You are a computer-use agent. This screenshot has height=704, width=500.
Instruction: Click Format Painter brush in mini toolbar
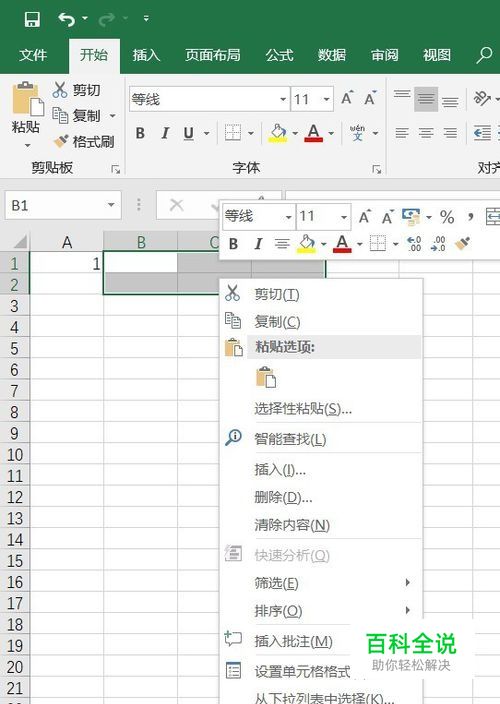coord(462,244)
